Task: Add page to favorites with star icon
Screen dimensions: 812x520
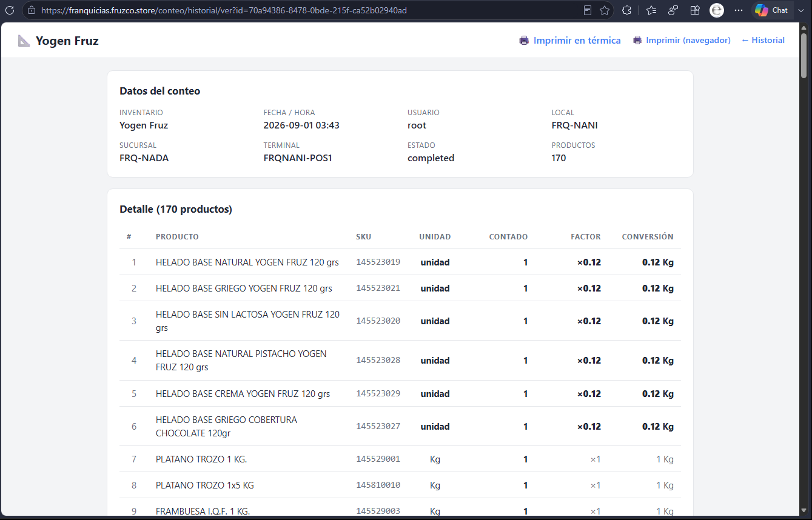Action: coord(605,10)
